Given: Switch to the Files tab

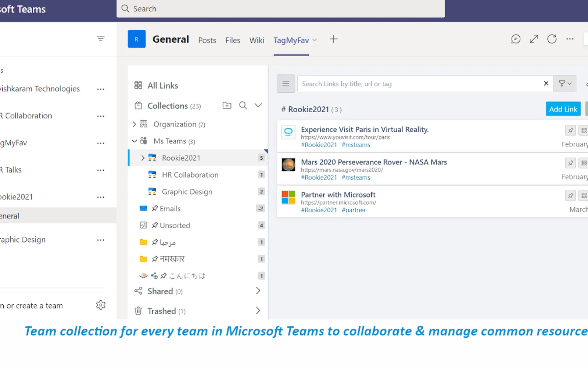Looking at the screenshot, I should [233, 40].
